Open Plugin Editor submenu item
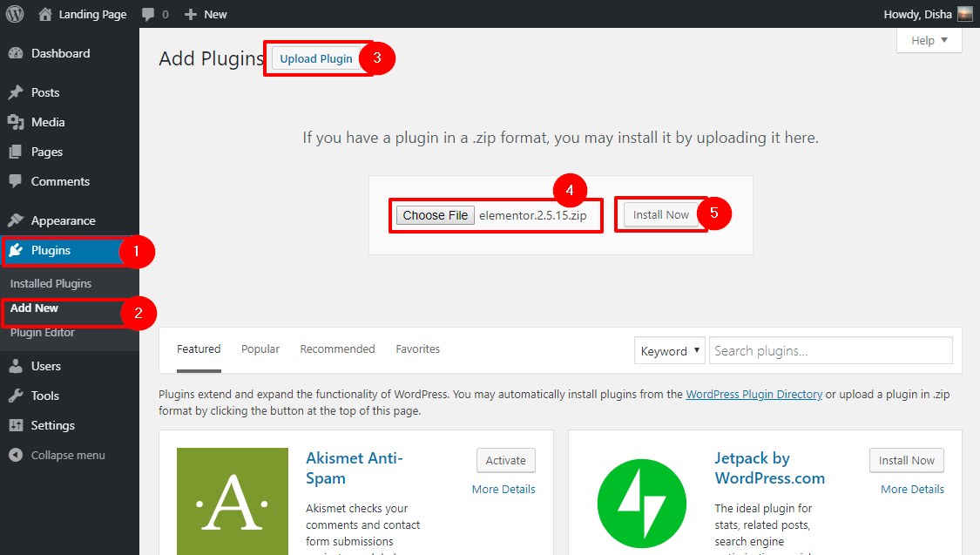This screenshot has width=980, height=555. (x=43, y=333)
